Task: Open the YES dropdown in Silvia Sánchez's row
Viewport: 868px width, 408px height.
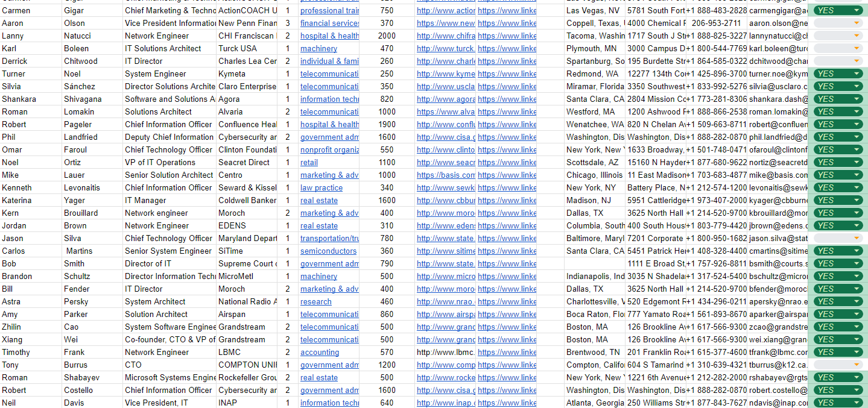Action: (x=838, y=86)
